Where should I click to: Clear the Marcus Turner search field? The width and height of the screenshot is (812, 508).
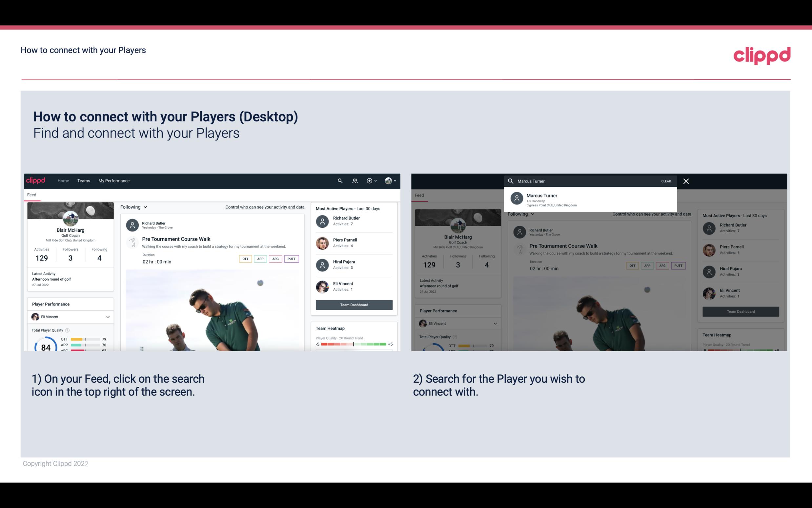pos(666,180)
